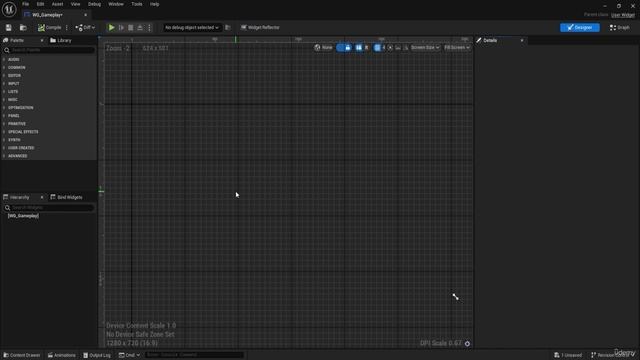Open the Content Drawer
The image size is (640, 360).
(22, 355)
